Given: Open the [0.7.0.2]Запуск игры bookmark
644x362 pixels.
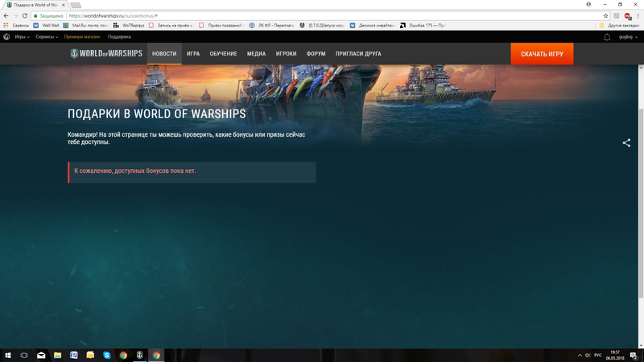Looking at the screenshot, I should tap(322, 26).
